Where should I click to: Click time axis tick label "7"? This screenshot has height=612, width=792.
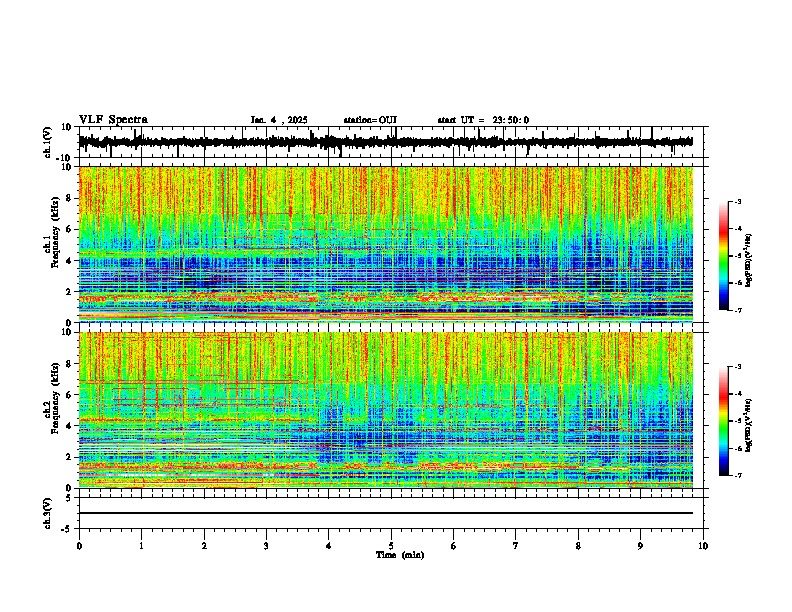tap(516, 546)
